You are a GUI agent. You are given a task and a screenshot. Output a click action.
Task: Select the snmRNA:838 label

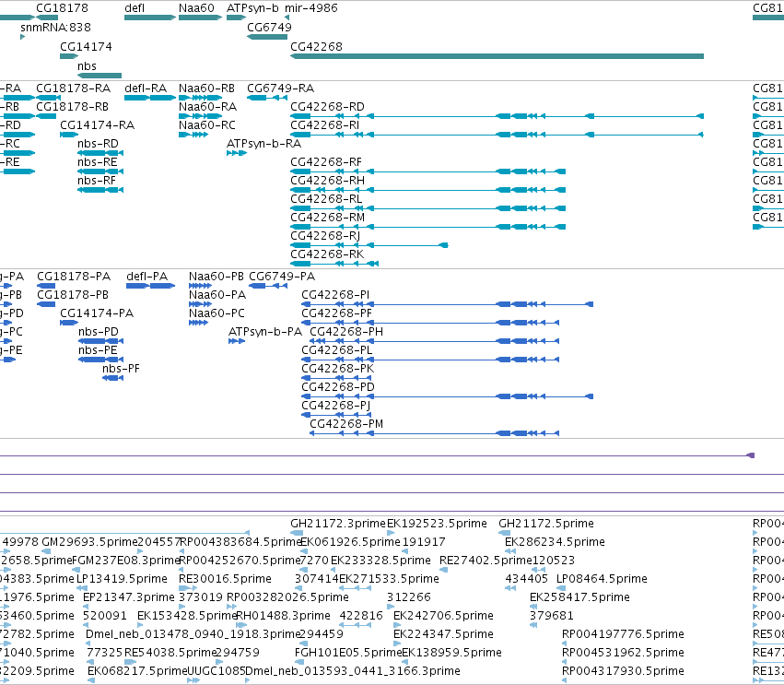[55, 28]
